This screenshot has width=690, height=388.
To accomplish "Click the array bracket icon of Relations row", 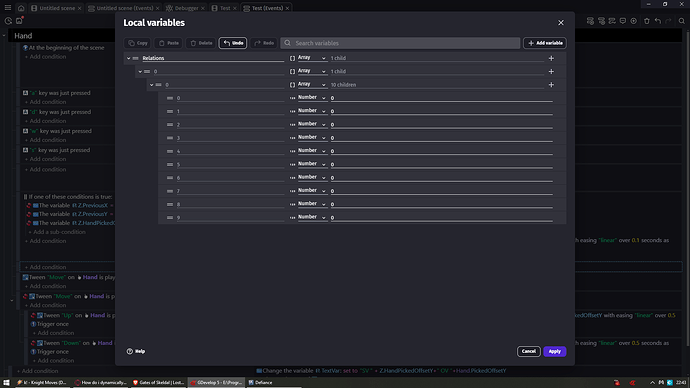I will pos(292,58).
